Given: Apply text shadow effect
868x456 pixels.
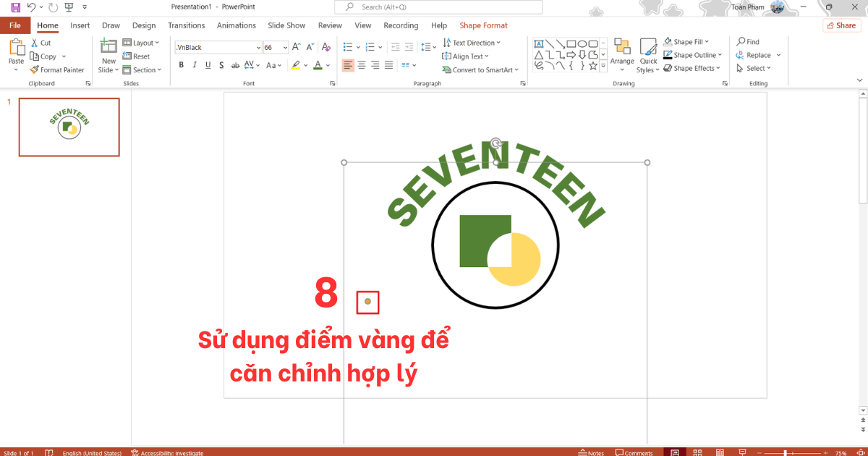Looking at the screenshot, I should pos(221,65).
